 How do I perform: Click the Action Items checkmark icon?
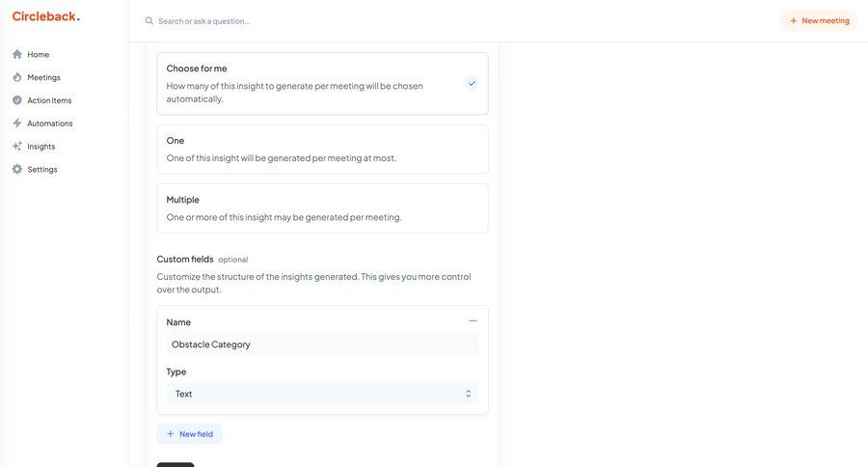[x=17, y=100]
